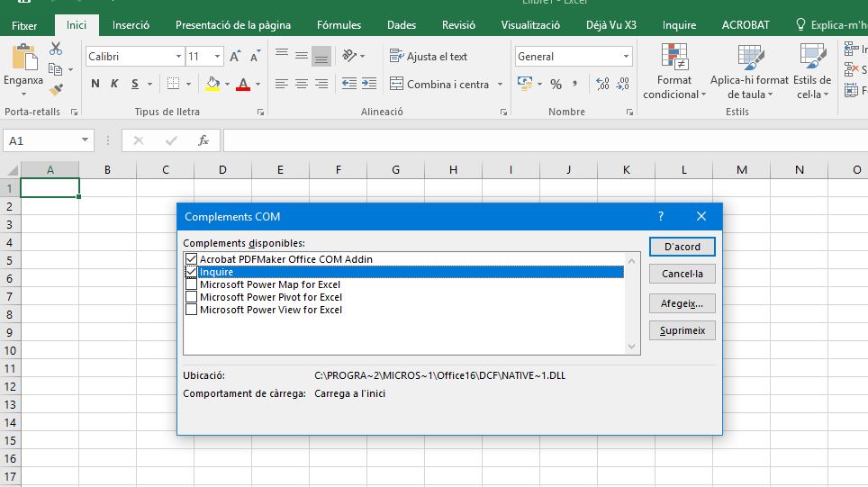868x487 pixels.
Task: Open the Calibri font name dropdown
Action: click(x=178, y=57)
